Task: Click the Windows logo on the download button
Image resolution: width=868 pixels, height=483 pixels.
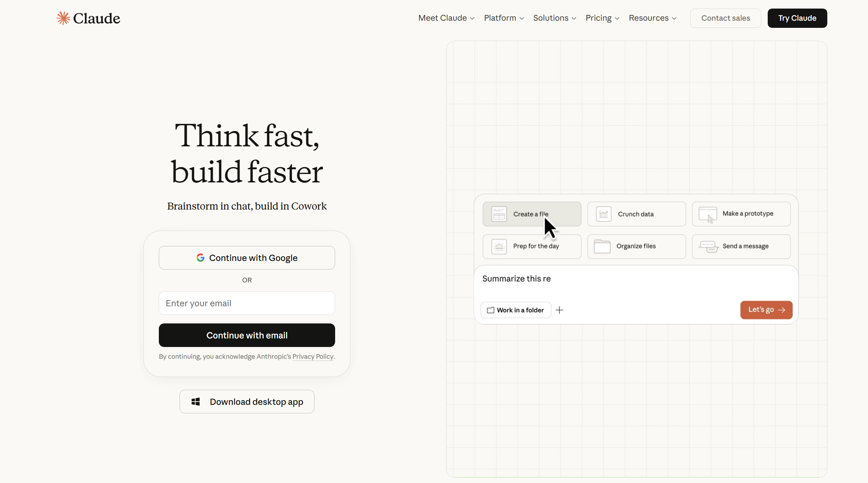Action: (x=196, y=402)
